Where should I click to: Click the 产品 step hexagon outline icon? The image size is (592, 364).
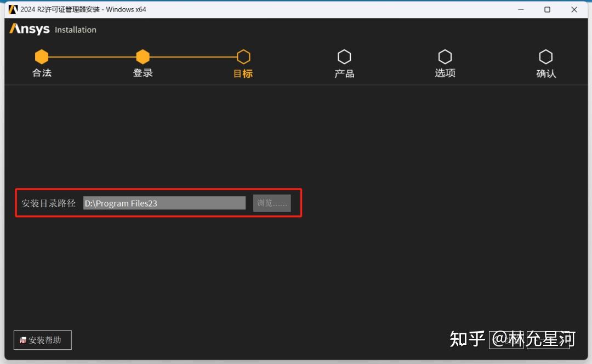344,56
